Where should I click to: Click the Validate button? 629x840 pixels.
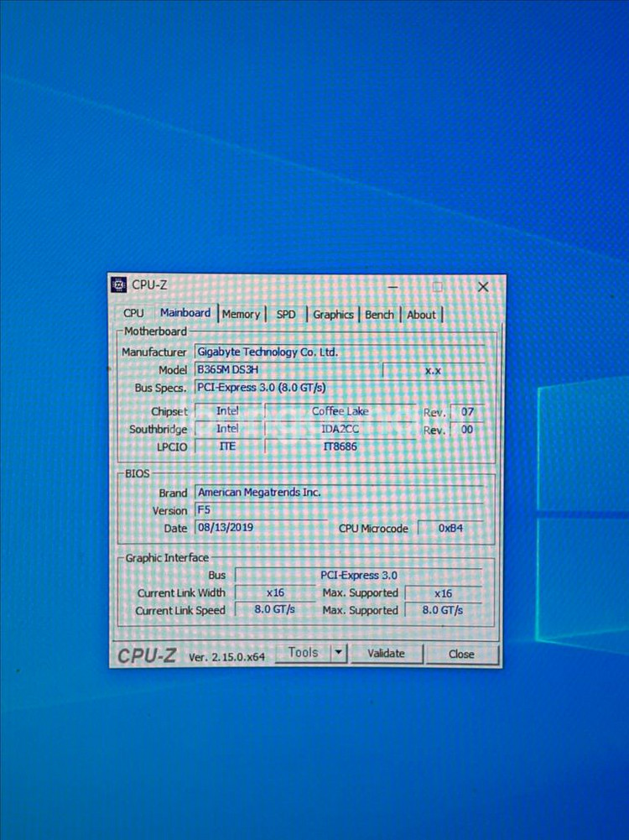pyautogui.click(x=386, y=653)
